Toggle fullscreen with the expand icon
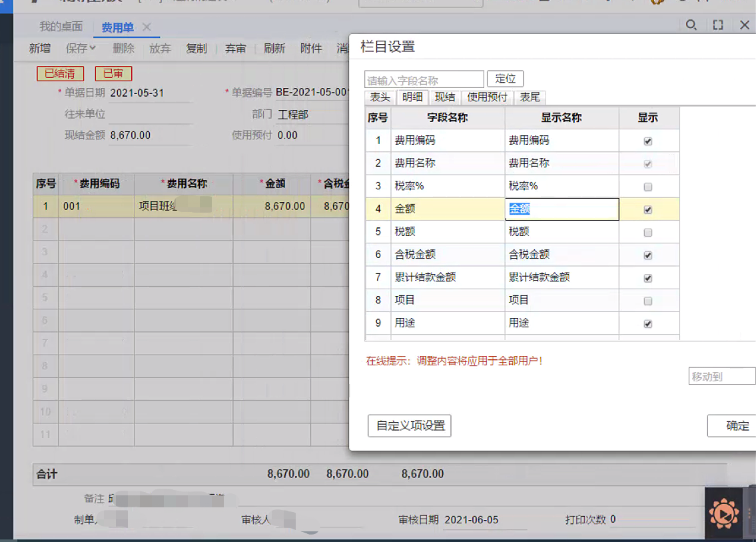 coord(718,25)
